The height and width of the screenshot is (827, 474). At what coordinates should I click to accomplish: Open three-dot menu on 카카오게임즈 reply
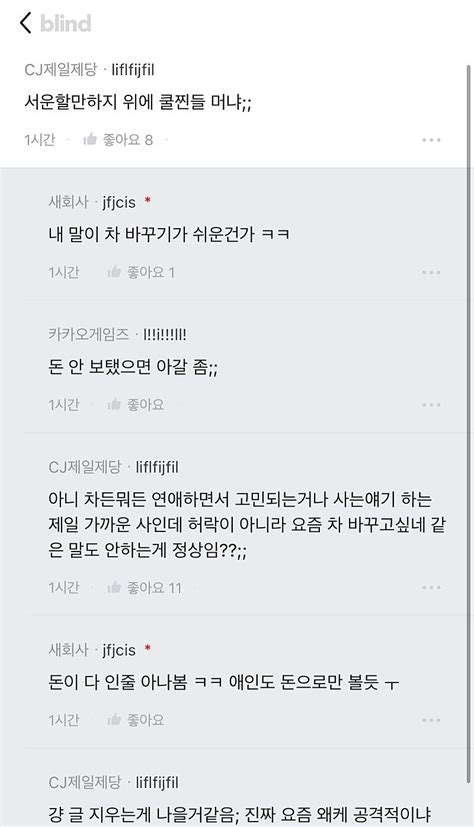coord(431,405)
